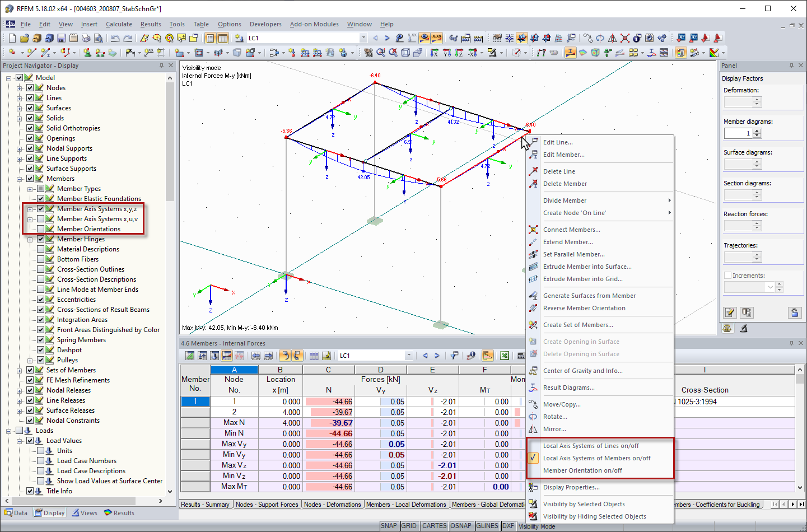Switch to Nodes - Support Forces tab
Image resolution: width=807 pixels, height=532 pixels.
pyautogui.click(x=267, y=505)
